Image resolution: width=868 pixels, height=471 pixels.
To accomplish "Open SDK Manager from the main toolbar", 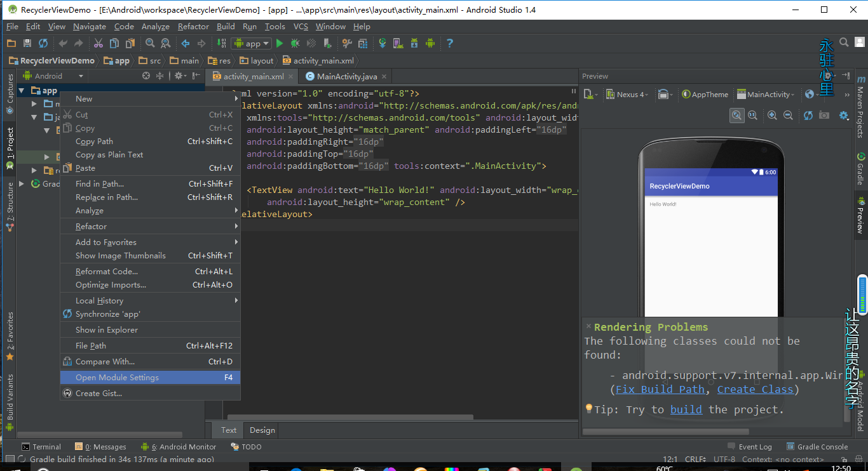I will point(414,43).
